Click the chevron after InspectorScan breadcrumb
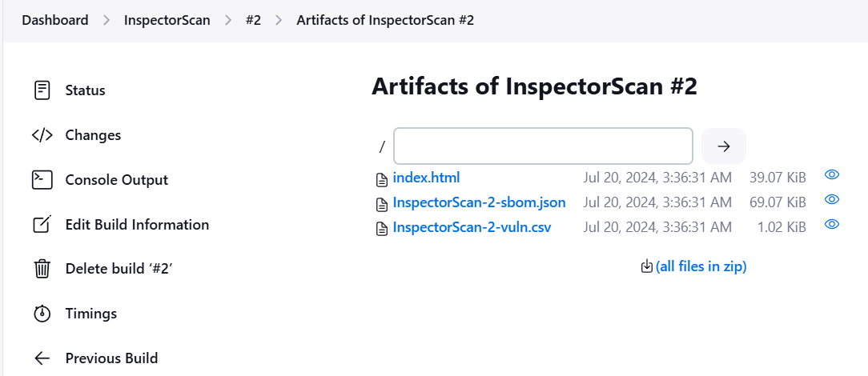This screenshot has width=868, height=376. (x=228, y=21)
